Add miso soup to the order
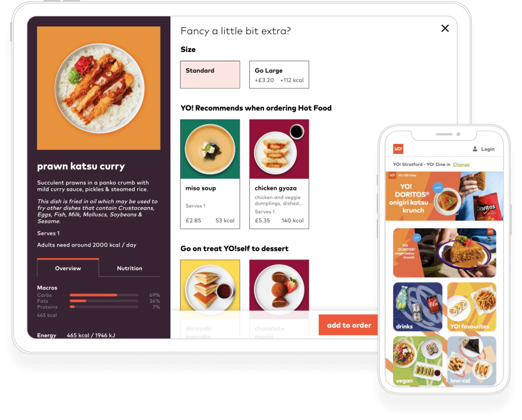This screenshot has height=420, width=522. [210, 174]
